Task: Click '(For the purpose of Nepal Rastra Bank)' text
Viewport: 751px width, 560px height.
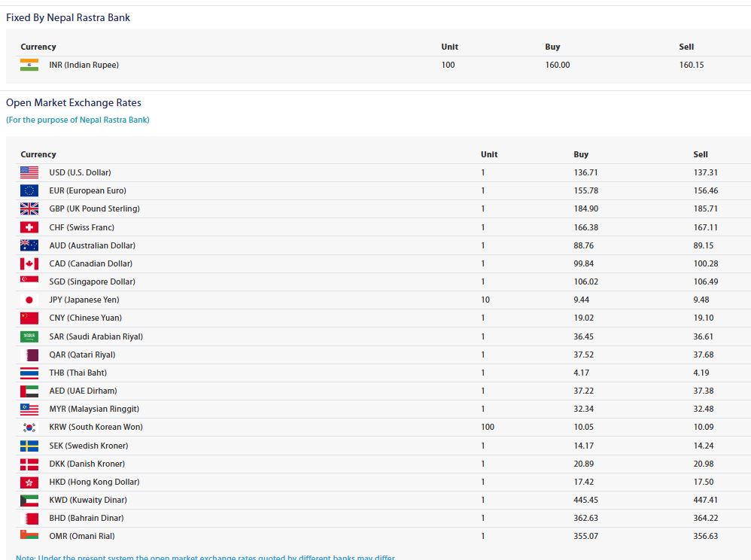Action: coord(78,120)
